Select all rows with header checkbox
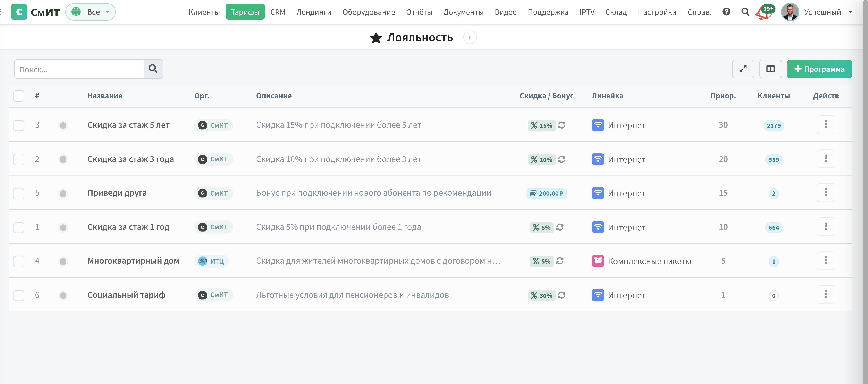 (19, 96)
